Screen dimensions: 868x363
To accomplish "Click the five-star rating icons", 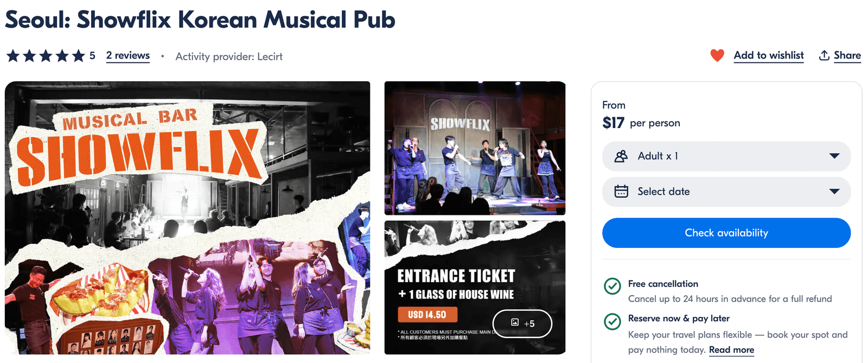I will click(46, 56).
